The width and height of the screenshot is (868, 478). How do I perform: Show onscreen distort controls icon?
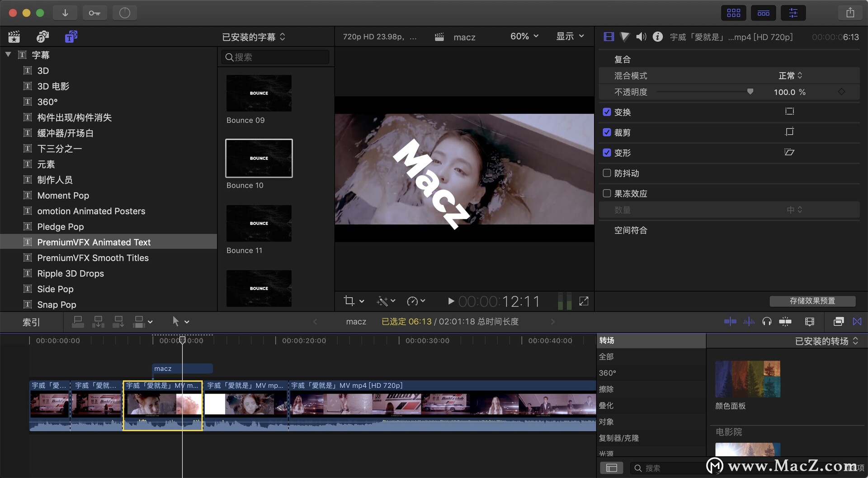coord(789,152)
